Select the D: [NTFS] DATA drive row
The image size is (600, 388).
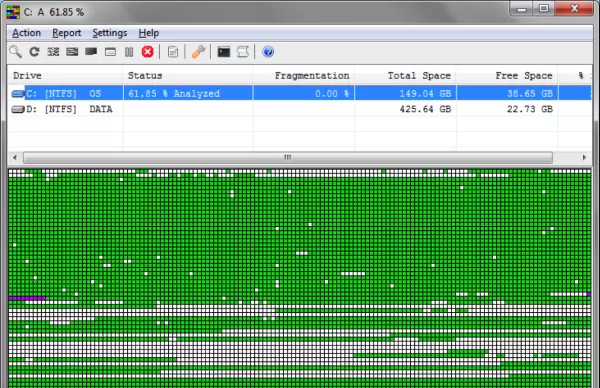299,109
